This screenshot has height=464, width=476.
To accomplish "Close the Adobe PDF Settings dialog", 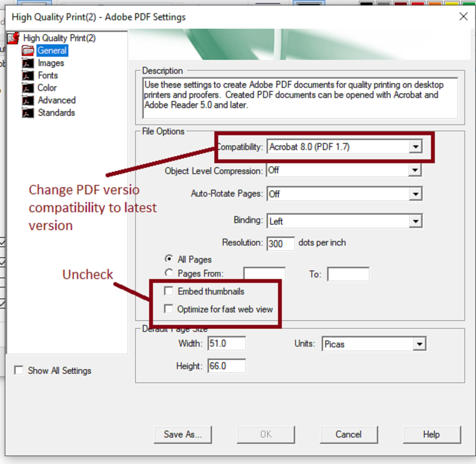I will (x=463, y=17).
